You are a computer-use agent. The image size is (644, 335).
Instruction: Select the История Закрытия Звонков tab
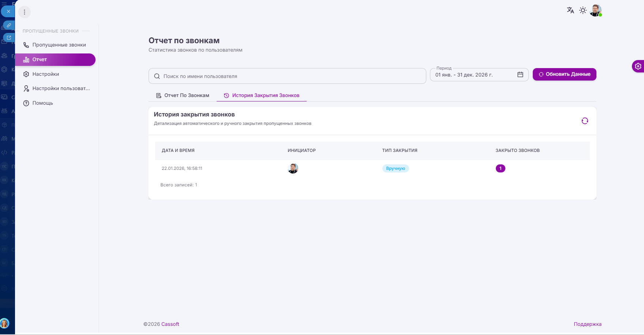click(x=262, y=96)
